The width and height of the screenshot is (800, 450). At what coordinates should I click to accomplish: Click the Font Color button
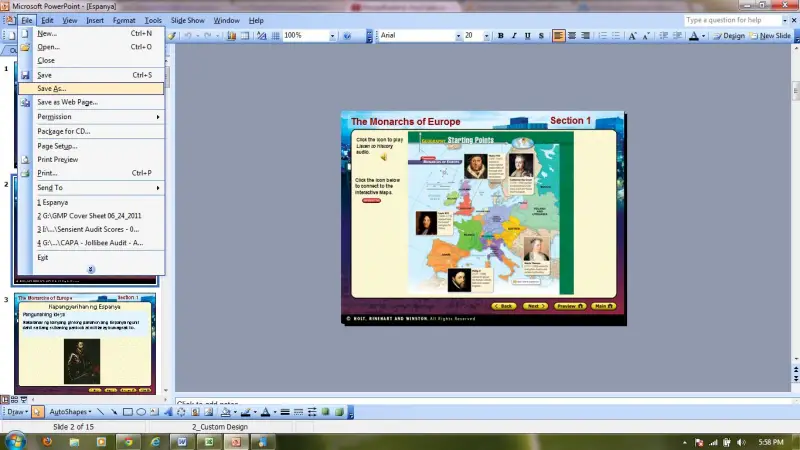pyautogui.click(x=694, y=35)
